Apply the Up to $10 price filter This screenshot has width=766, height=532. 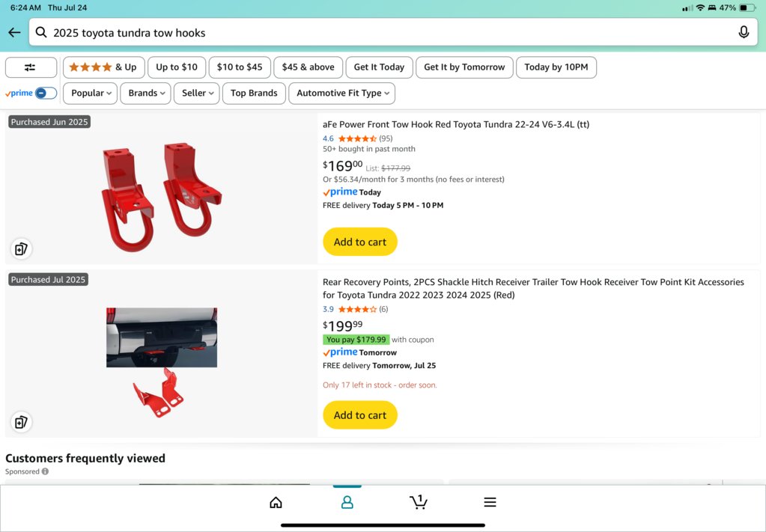pyautogui.click(x=177, y=67)
